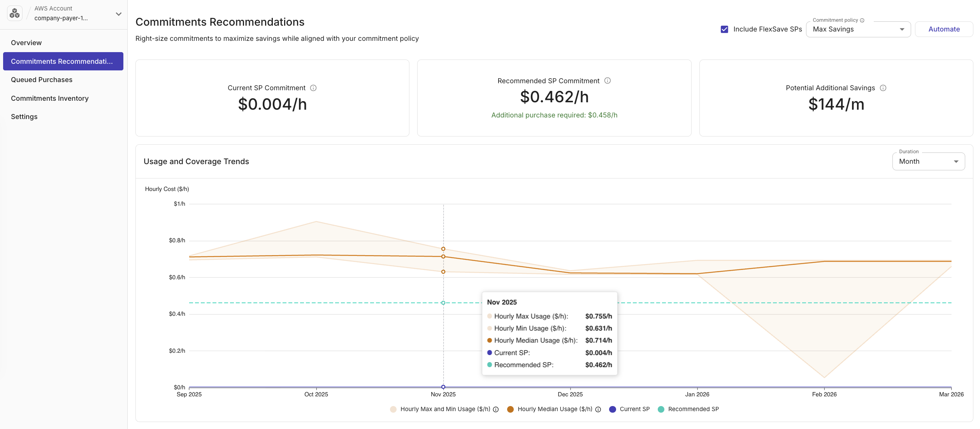Go to Queued Purchases in the sidebar

click(x=42, y=79)
